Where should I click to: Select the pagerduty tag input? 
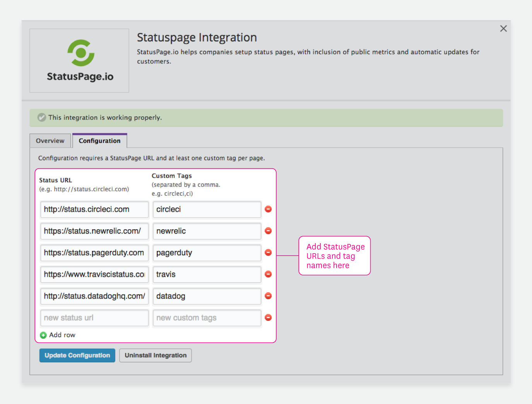[207, 252]
